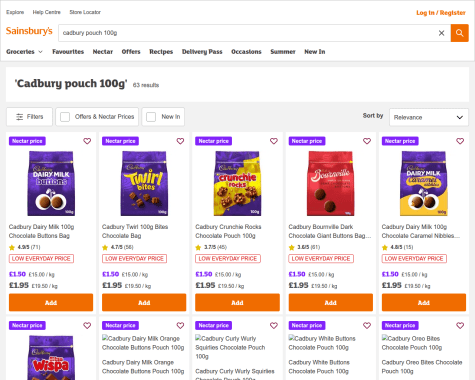
Task: Click Low Everyday Price tag on Twirl Bites
Action: click(134, 259)
